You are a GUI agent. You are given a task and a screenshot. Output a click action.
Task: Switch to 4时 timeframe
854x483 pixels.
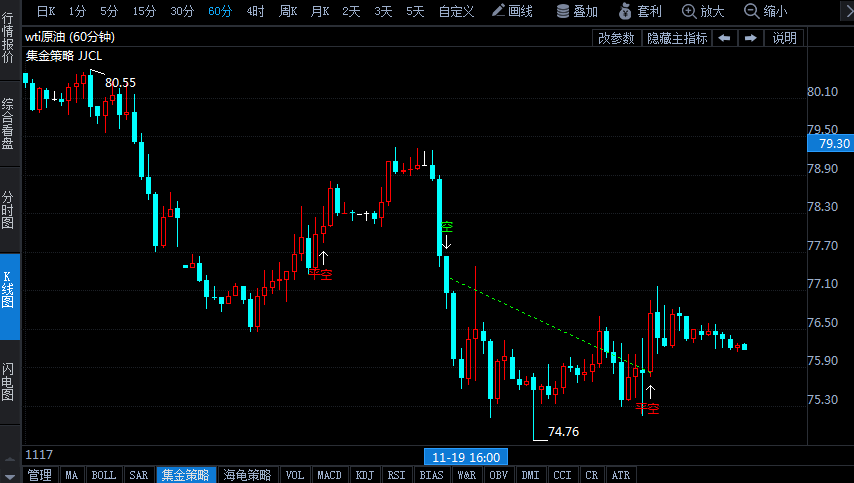(x=255, y=11)
